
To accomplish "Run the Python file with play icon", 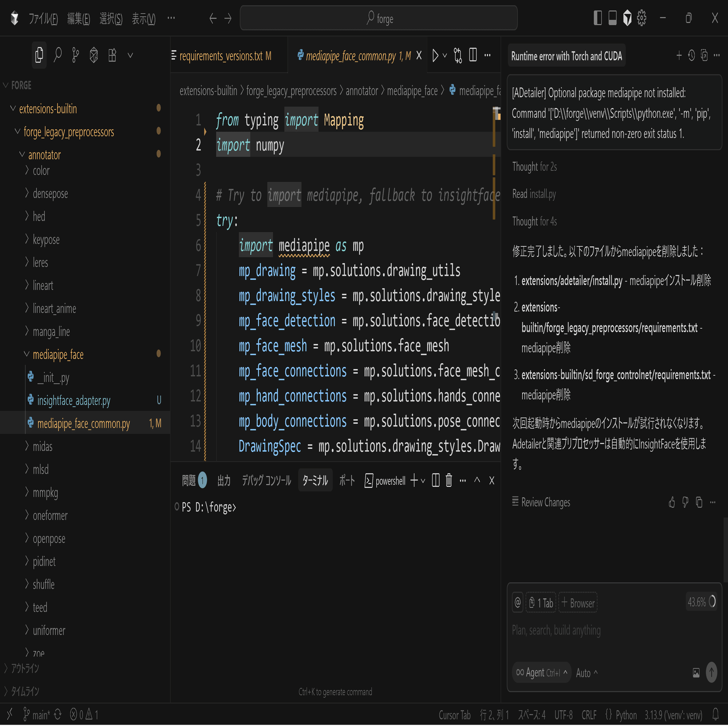I will pyautogui.click(x=435, y=55).
